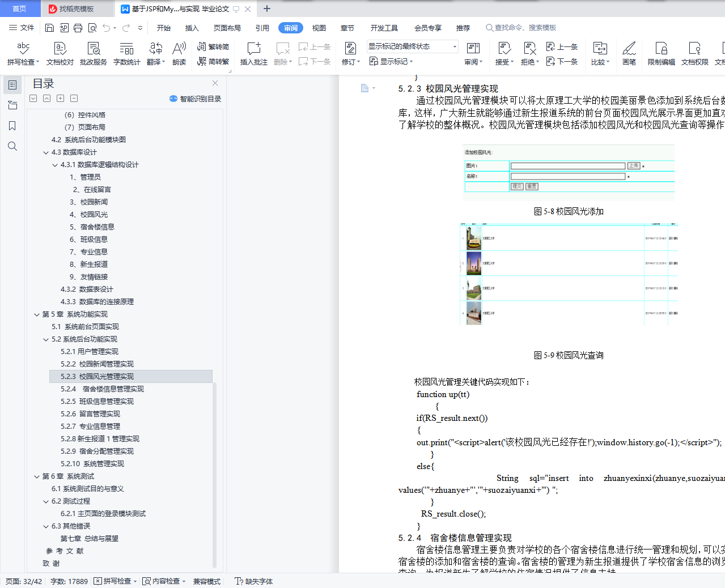Click 内容检查 in status bar
The width and height of the screenshot is (725, 588).
point(164,581)
